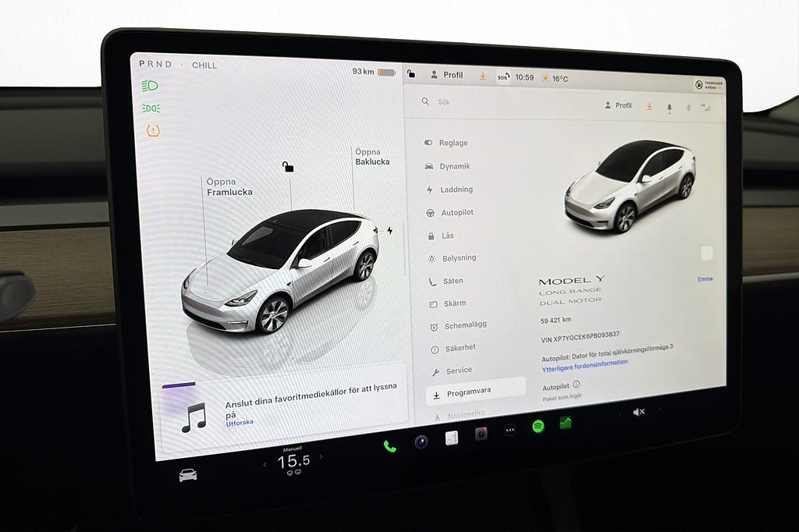This screenshot has width=799, height=532.
Task: Click the Utforska link in media card
Action: 239,424
